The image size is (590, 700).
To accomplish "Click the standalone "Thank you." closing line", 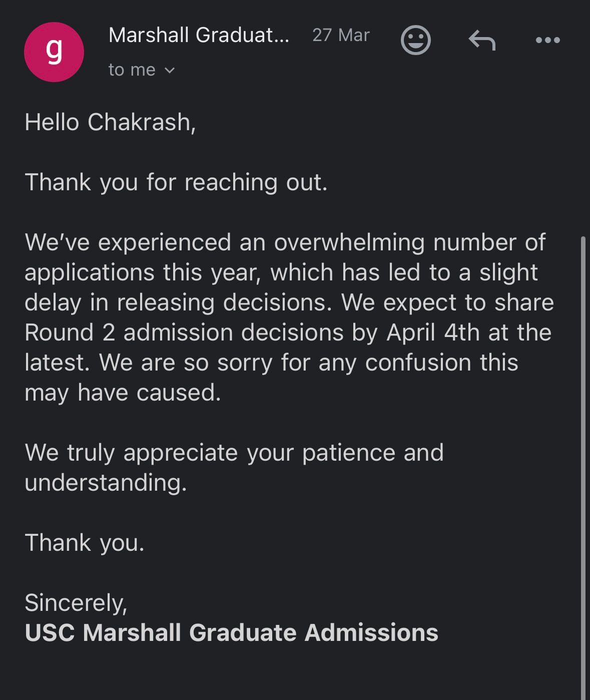I will pyautogui.click(x=85, y=543).
